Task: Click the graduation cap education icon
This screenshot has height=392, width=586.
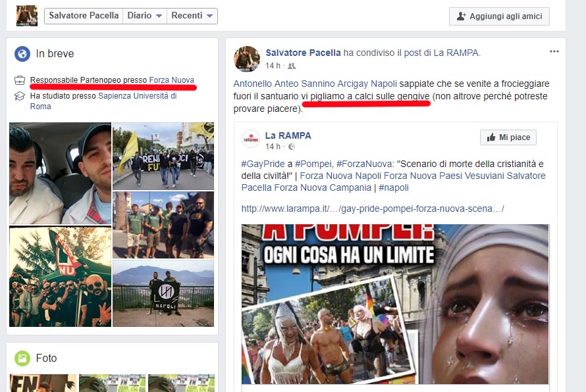Action: (20, 96)
